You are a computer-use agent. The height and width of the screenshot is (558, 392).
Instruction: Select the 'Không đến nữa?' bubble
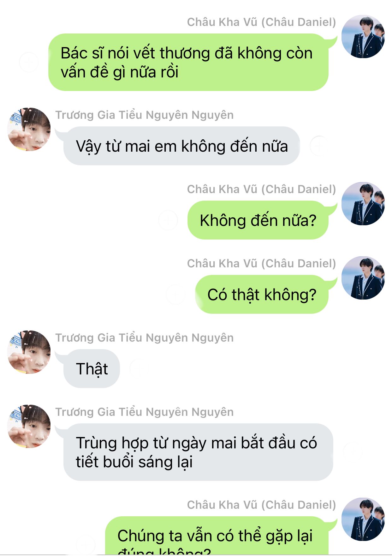point(258,220)
